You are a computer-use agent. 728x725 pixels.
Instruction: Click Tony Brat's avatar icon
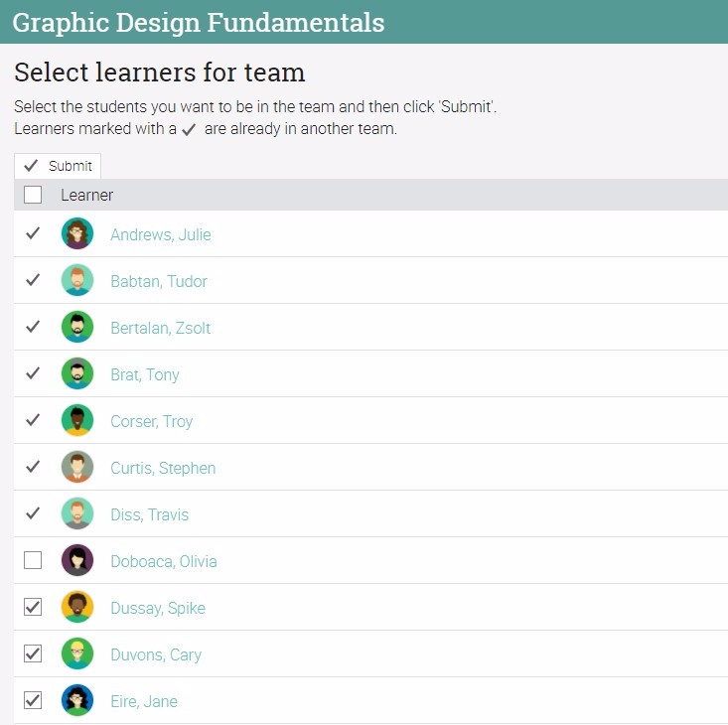77,374
